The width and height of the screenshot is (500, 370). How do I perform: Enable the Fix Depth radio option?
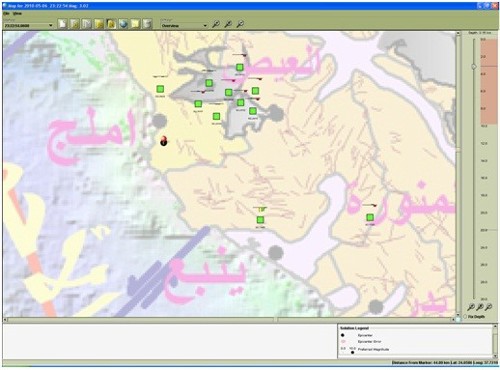(465, 316)
